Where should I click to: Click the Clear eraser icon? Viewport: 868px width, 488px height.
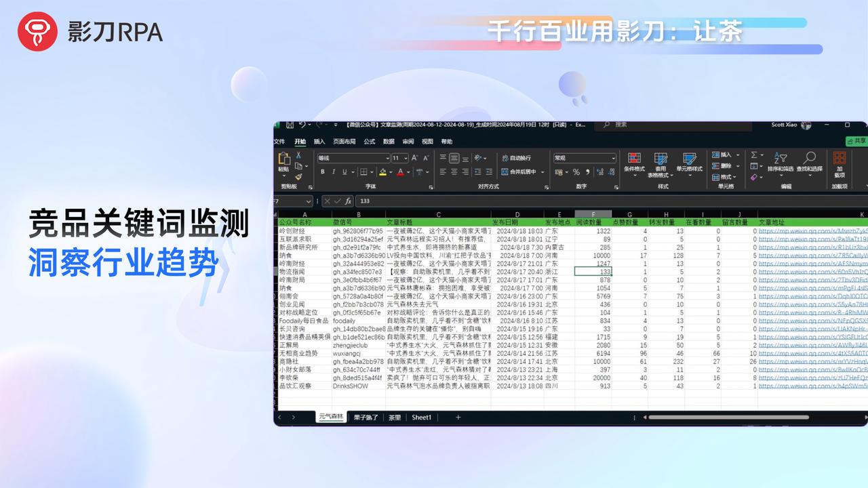754,177
